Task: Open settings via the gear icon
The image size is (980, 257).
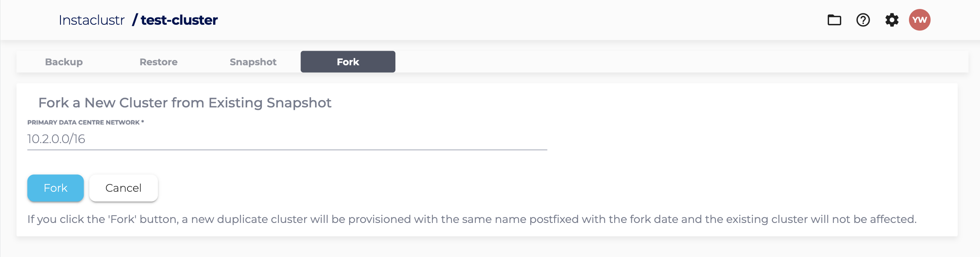Action: (892, 20)
